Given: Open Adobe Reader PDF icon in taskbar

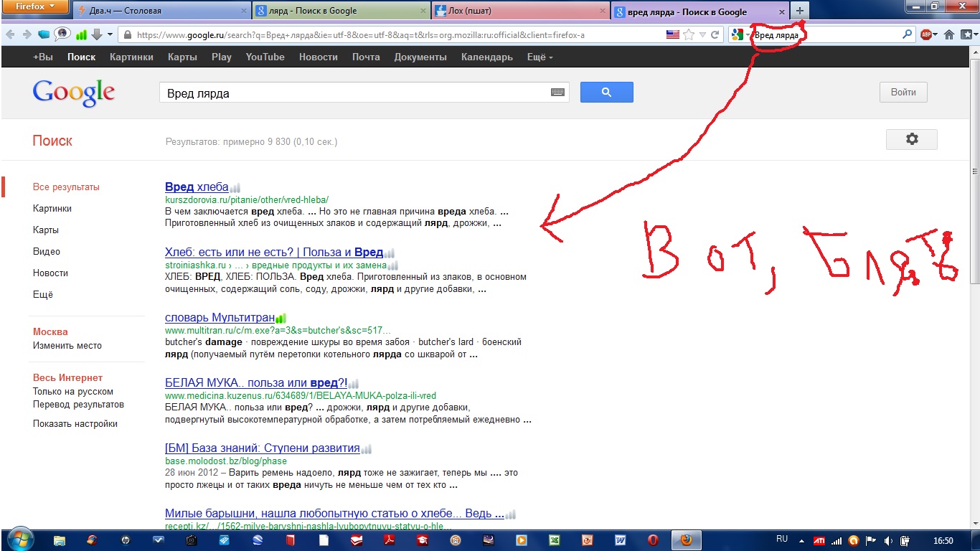Looking at the screenshot, I should (390, 540).
